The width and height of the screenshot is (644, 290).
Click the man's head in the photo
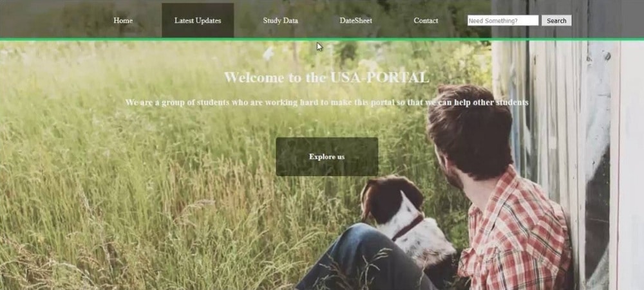[468, 131]
